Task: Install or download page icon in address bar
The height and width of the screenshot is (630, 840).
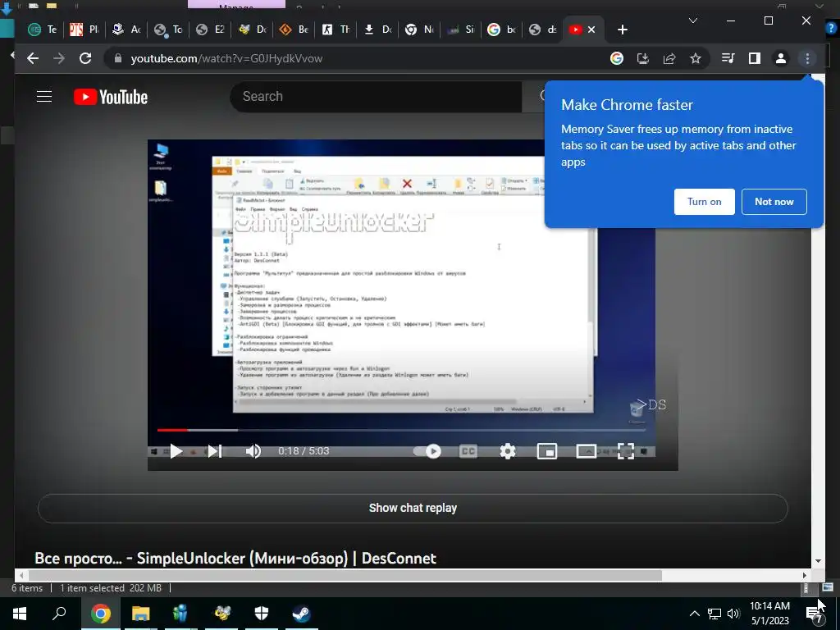Action: click(x=643, y=58)
